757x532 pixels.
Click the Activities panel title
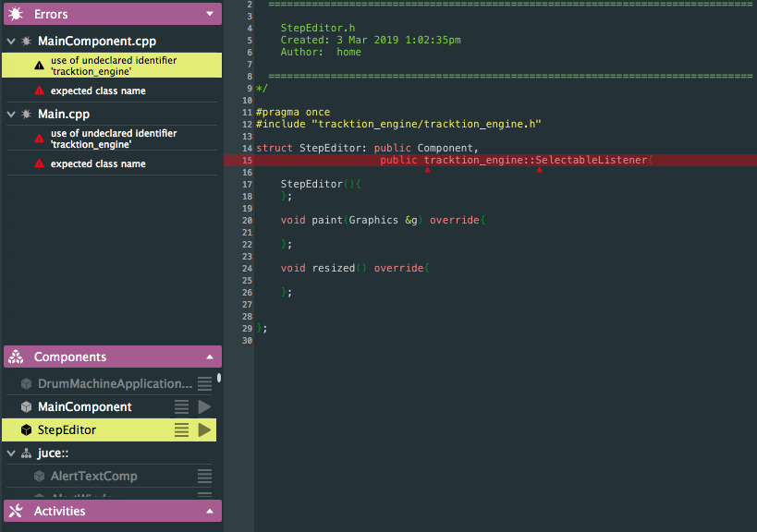tap(59, 511)
